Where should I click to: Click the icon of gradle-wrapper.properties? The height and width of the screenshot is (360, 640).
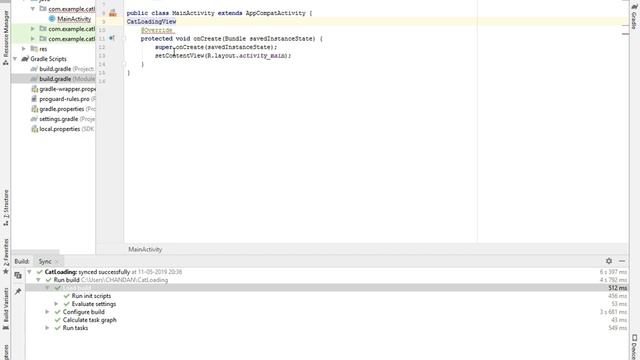34,89
